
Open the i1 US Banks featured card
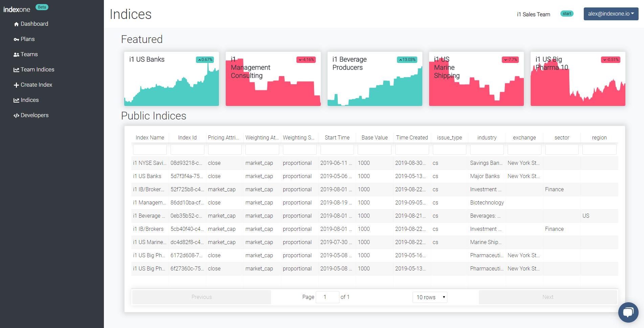click(x=172, y=79)
